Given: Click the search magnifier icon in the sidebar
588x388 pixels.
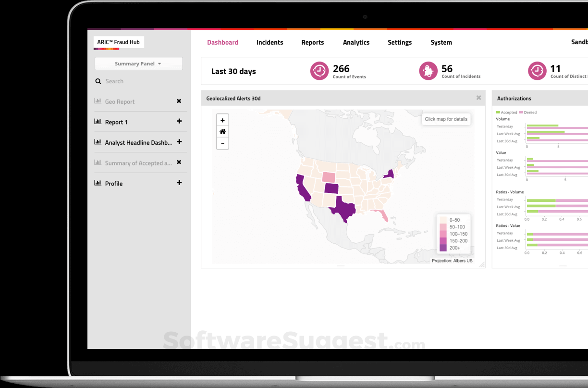Looking at the screenshot, I should tap(98, 81).
